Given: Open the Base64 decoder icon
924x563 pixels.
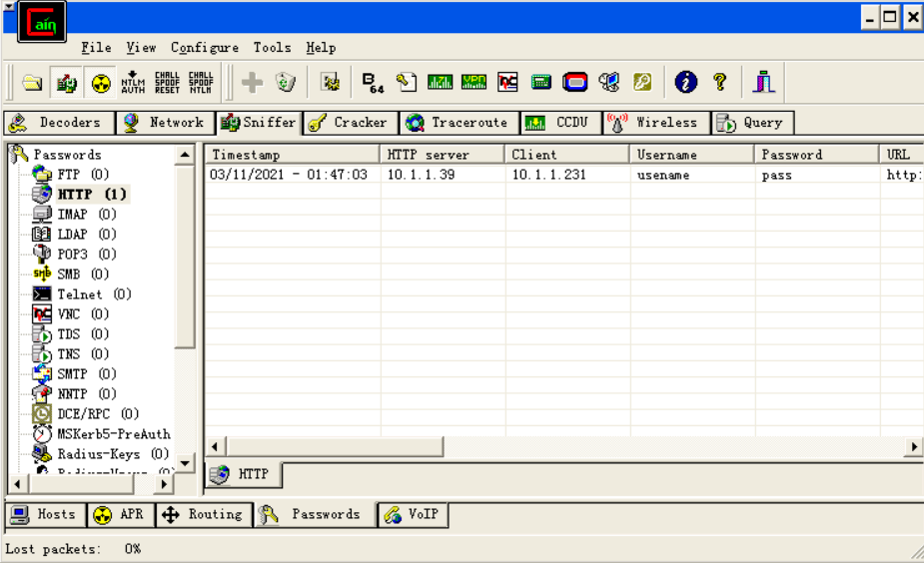Looking at the screenshot, I should [373, 83].
